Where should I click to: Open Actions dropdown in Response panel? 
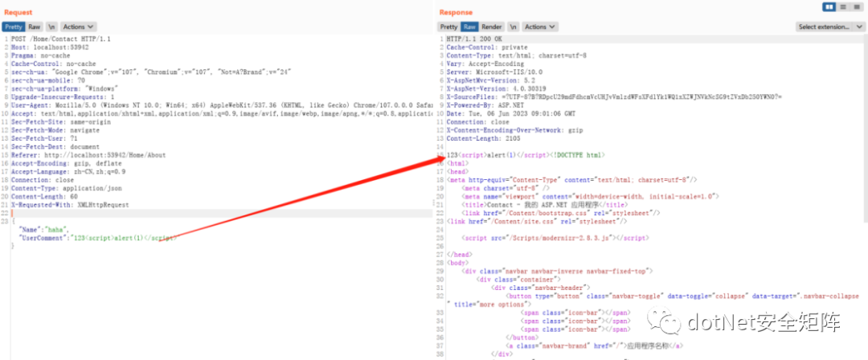click(540, 27)
